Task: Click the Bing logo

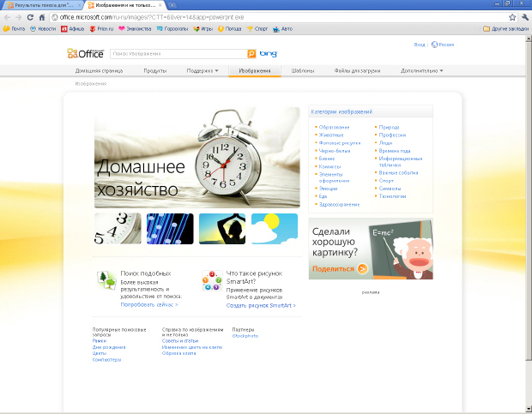Action: pyautogui.click(x=269, y=53)
